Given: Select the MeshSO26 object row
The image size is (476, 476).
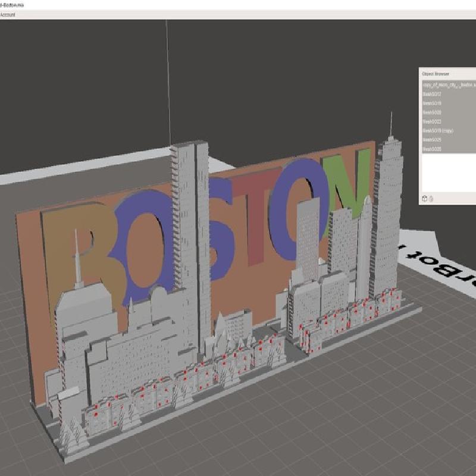Looking at the screenshot, I should pos(449,149).
